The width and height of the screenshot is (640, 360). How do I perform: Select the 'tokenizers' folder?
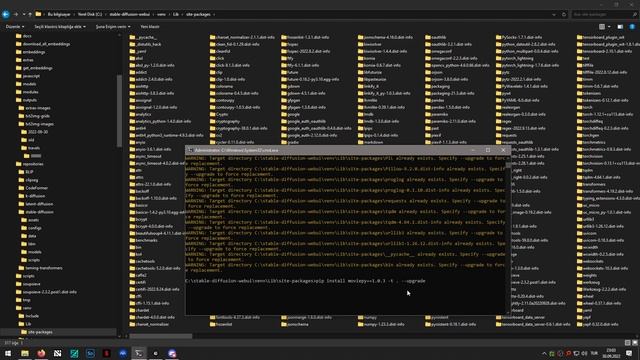(x=589, y=93)
